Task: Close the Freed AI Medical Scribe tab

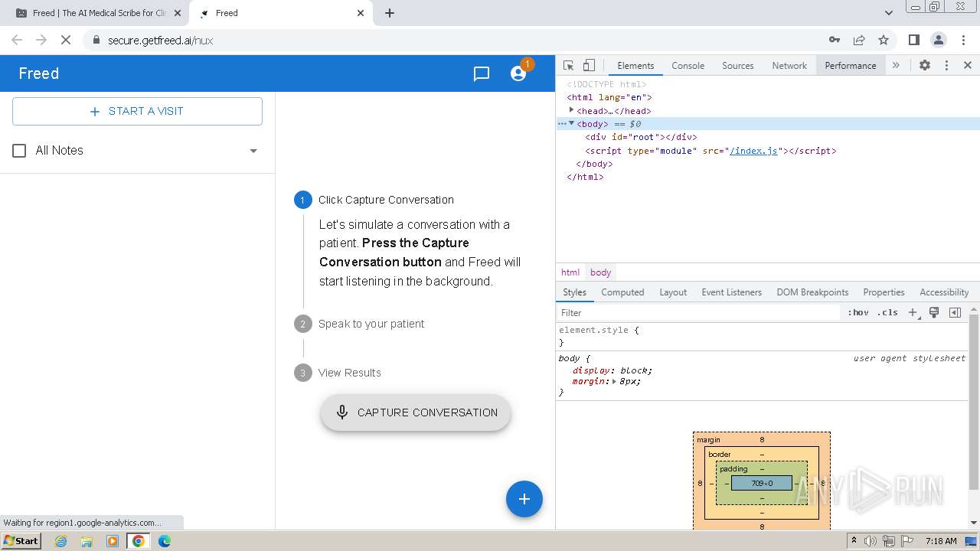Action: click(178, 13)
